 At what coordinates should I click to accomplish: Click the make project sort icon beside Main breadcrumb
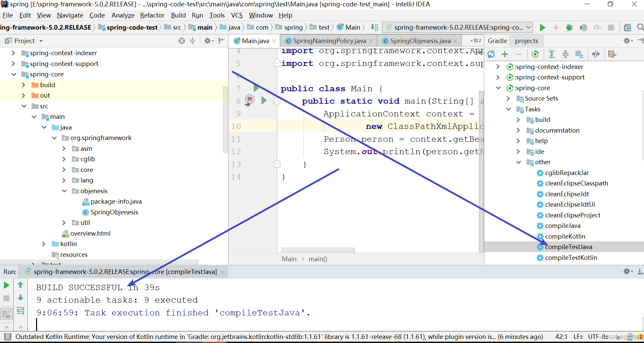coord(374,28)
